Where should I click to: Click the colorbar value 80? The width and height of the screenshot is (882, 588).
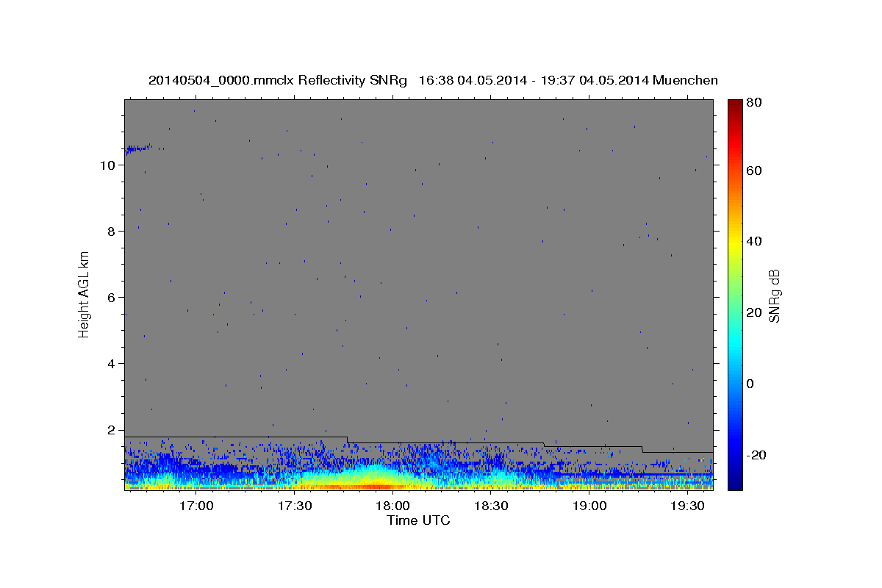pos(753,103)
